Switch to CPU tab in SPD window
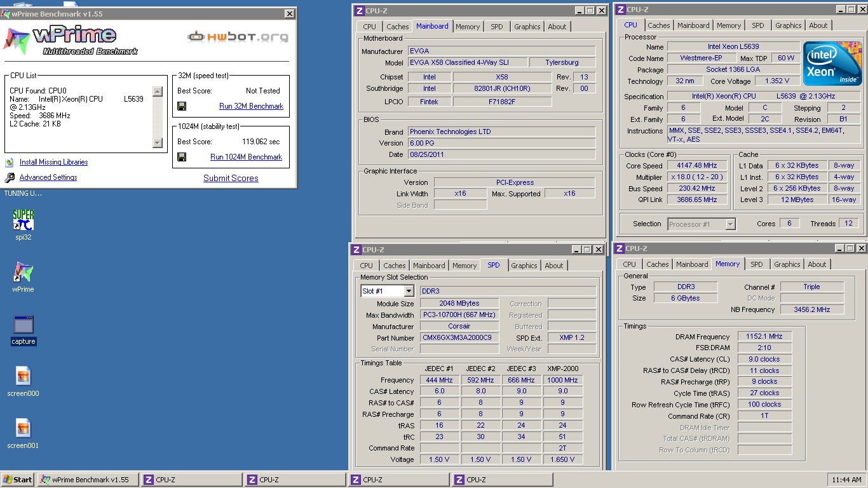Image resolution: width=868 pixels, height=488 pixels. 367,266
